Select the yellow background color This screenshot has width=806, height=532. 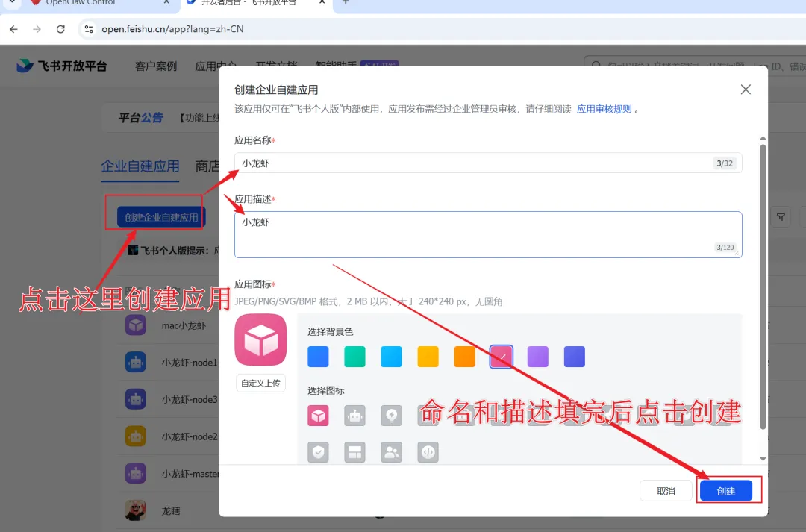pyautogui.click(x=428, y=357)
